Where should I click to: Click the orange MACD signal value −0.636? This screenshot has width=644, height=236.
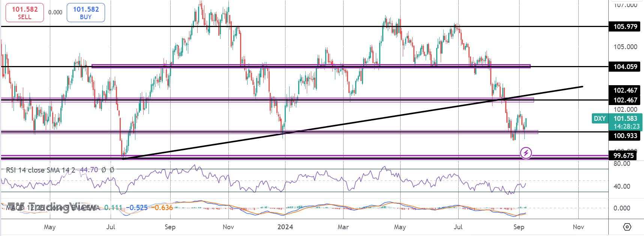click(163, 207)
